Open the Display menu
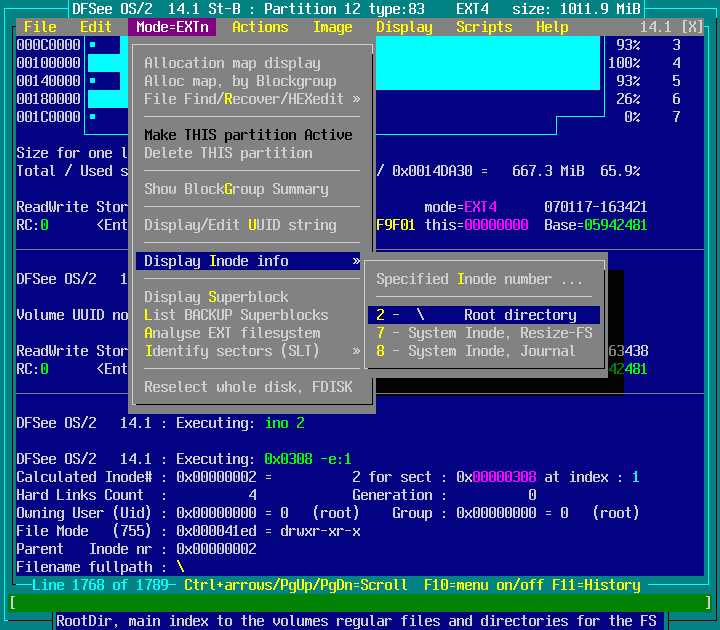 (x=404, y=27)
